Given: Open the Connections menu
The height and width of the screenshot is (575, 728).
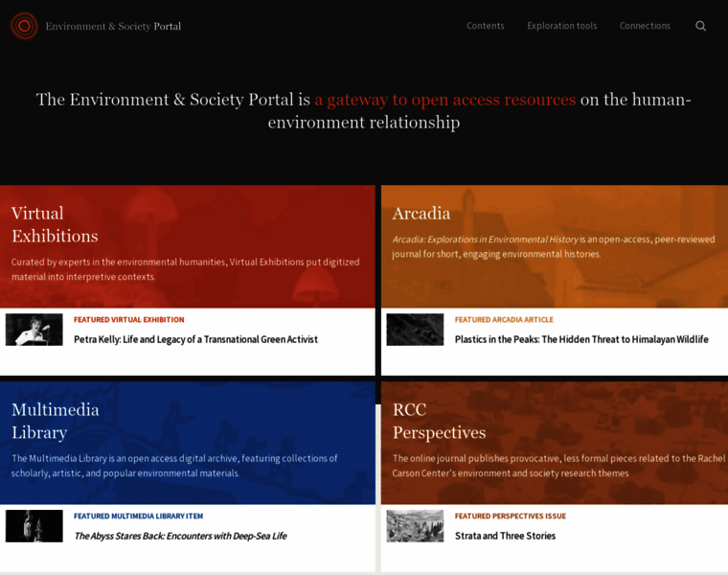Looking at the screenshot, I should point(645,26).
